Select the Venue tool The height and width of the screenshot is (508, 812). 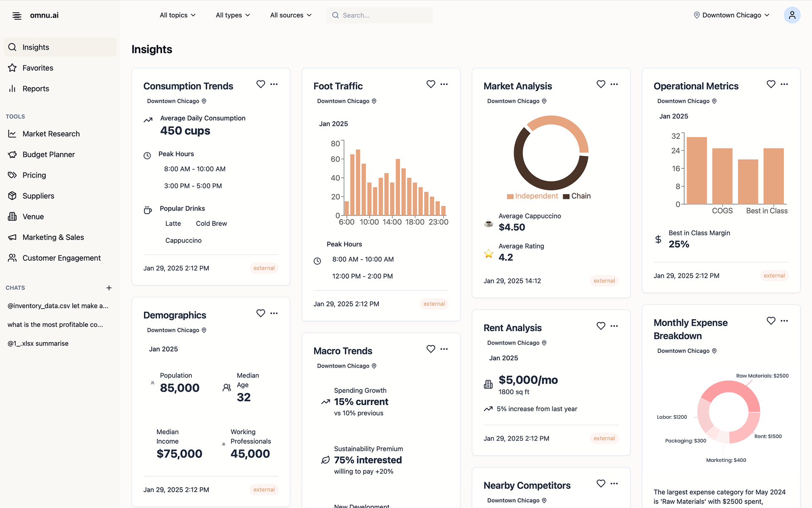[33, 216]
